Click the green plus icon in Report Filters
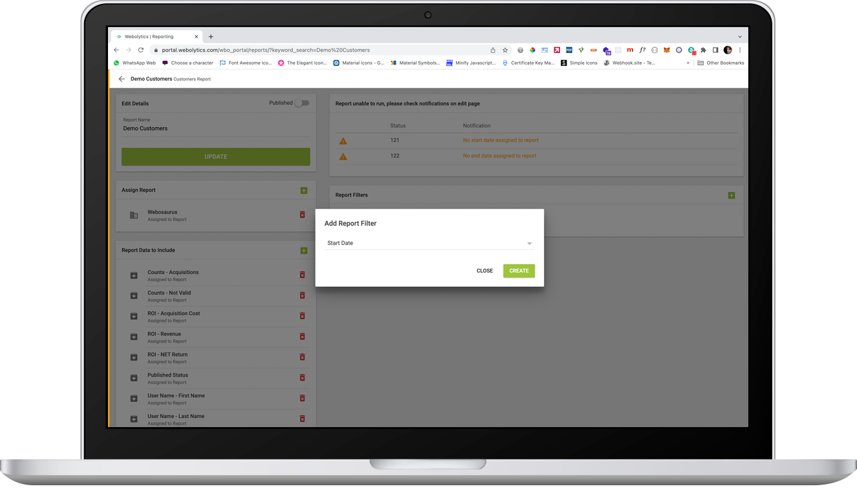Screen dimensions: 857x504 (x=732, y=195)
